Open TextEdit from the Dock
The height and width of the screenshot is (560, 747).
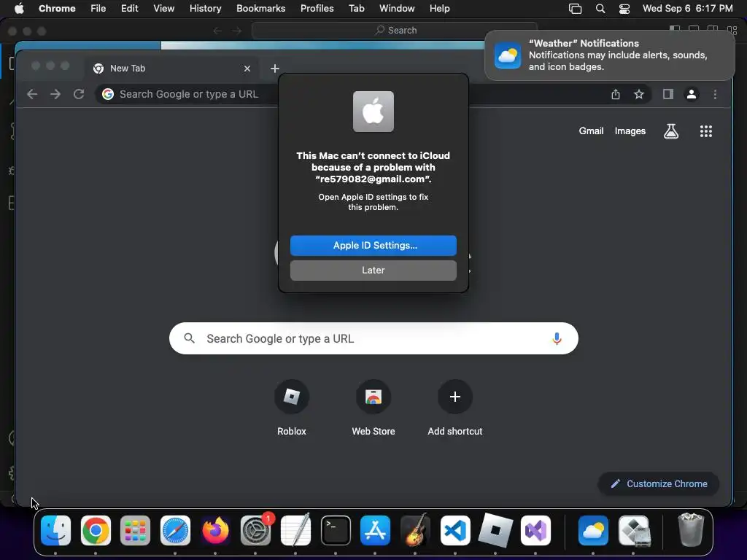[295, 531]
